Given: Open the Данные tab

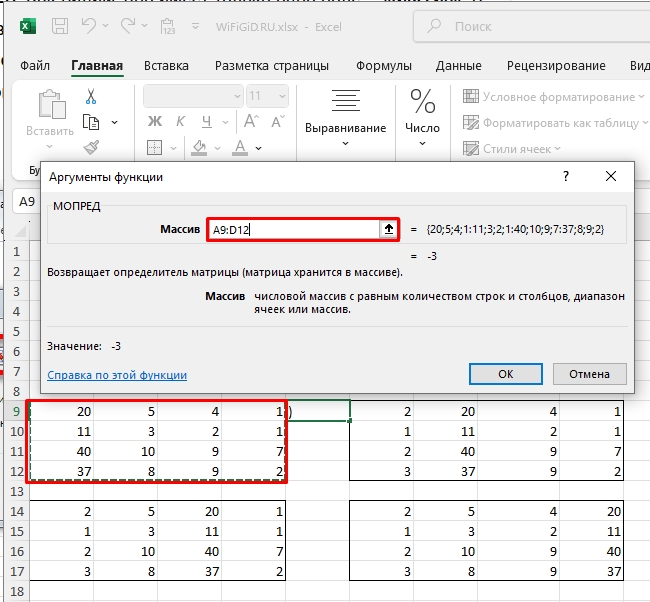Looking at the screenshot, I should point(458,66).
